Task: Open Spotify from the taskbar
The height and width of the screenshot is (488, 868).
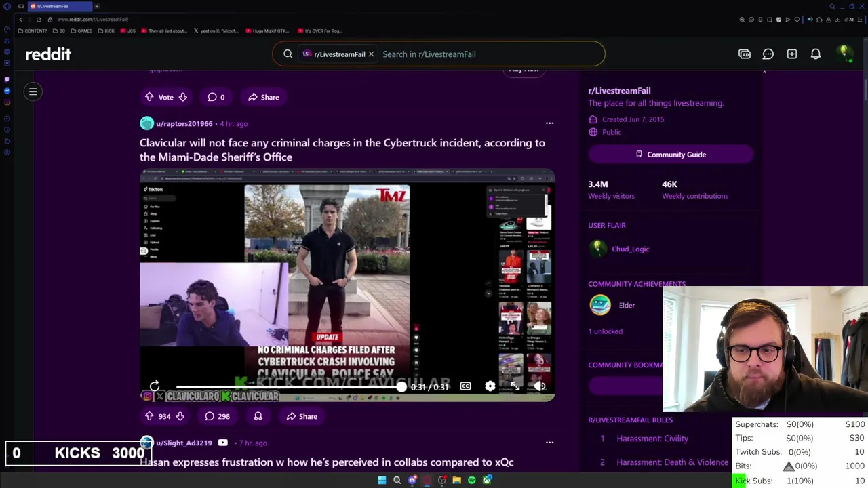Action: pos(471,480)
